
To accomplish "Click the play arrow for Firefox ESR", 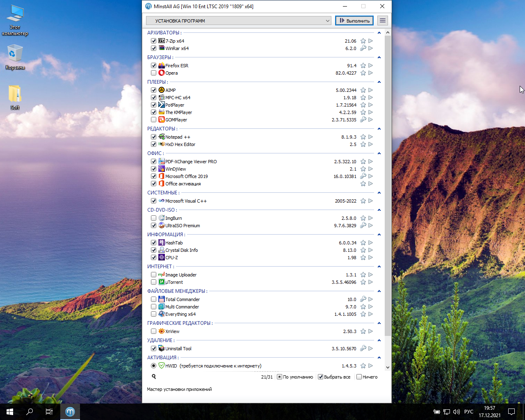I will [x=370, y=66].
